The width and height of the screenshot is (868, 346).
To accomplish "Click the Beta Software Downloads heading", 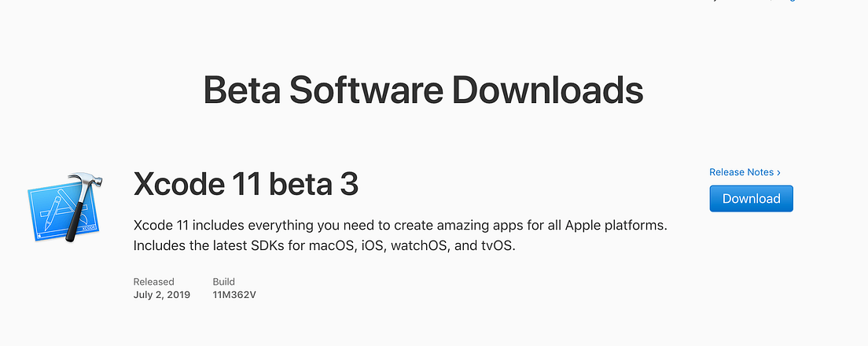I will coord(423,90).
